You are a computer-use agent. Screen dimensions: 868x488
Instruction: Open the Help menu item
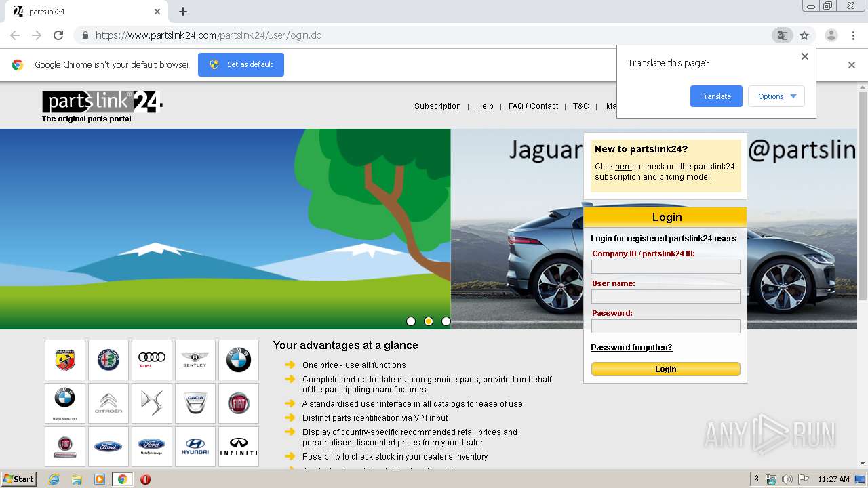(485, 106)
